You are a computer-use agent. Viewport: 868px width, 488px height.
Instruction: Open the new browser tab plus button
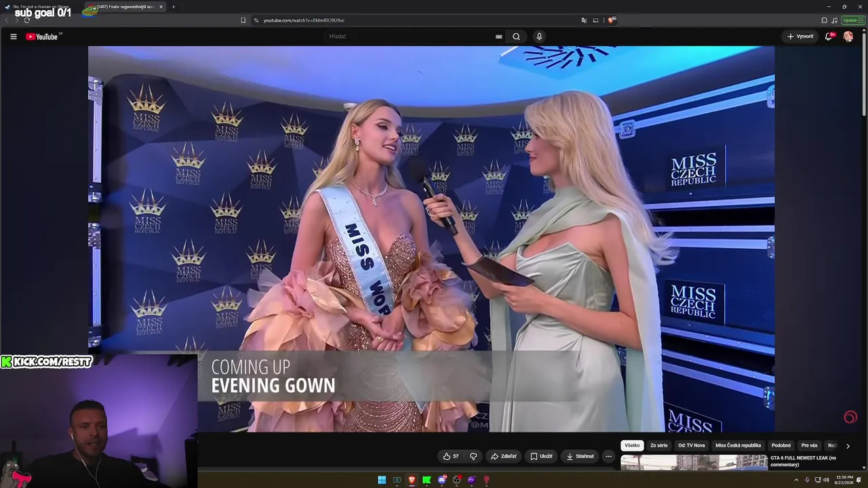173,7
